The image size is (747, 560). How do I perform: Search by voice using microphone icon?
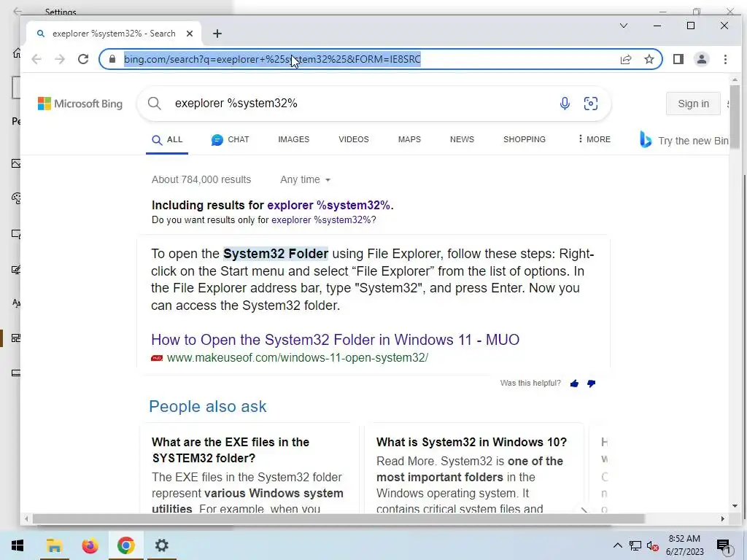(x=565, y=104)
